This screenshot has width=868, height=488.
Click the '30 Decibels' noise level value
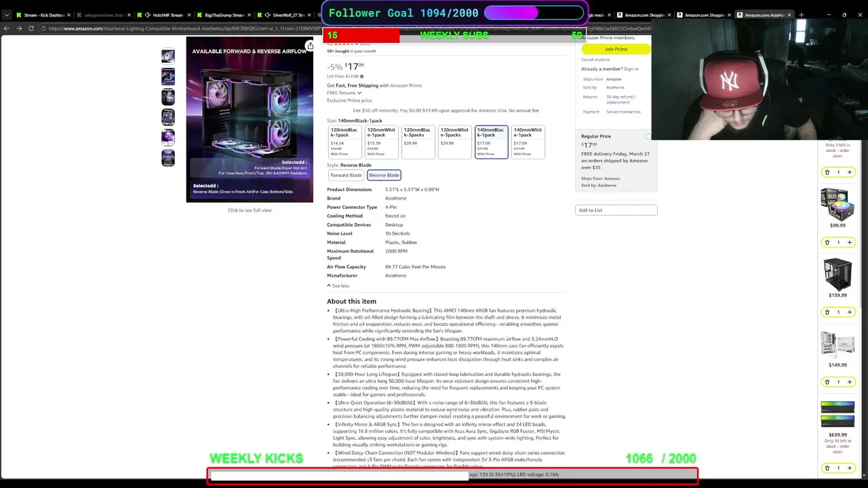tap(397, 233)
